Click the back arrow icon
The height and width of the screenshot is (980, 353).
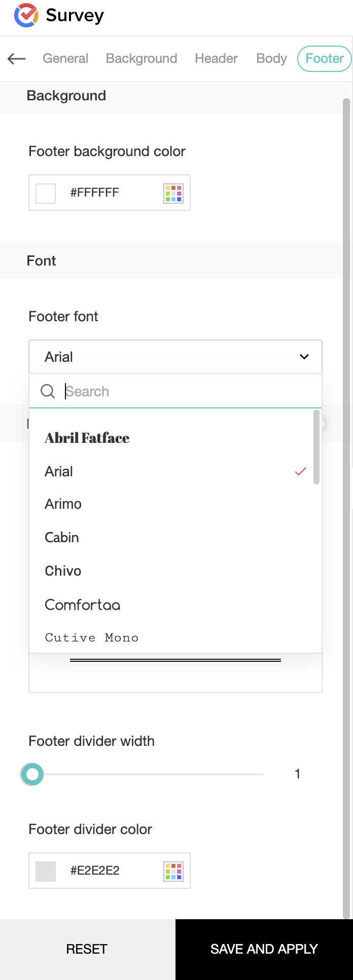coord(17,59)
